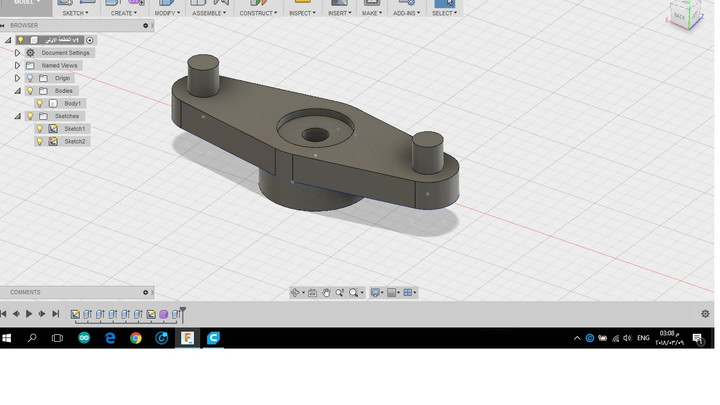Click the ViewCube BACK face

pyautogui.click(x=679, y=16)
